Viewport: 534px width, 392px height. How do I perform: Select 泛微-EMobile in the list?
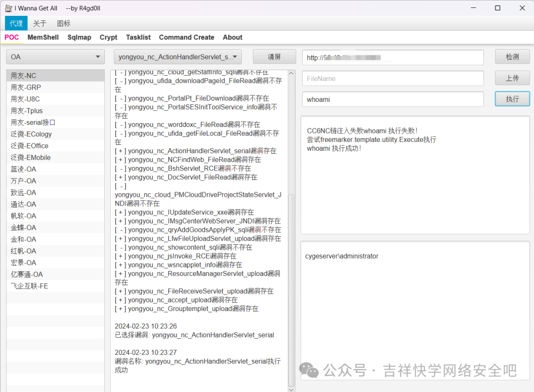coord(55,157)
